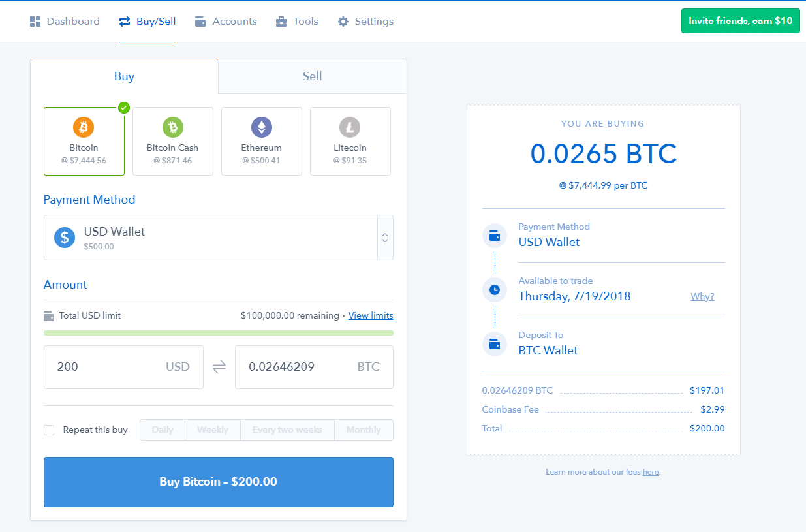
Task: Click the green USD limit progress bar
Action: 219,333
